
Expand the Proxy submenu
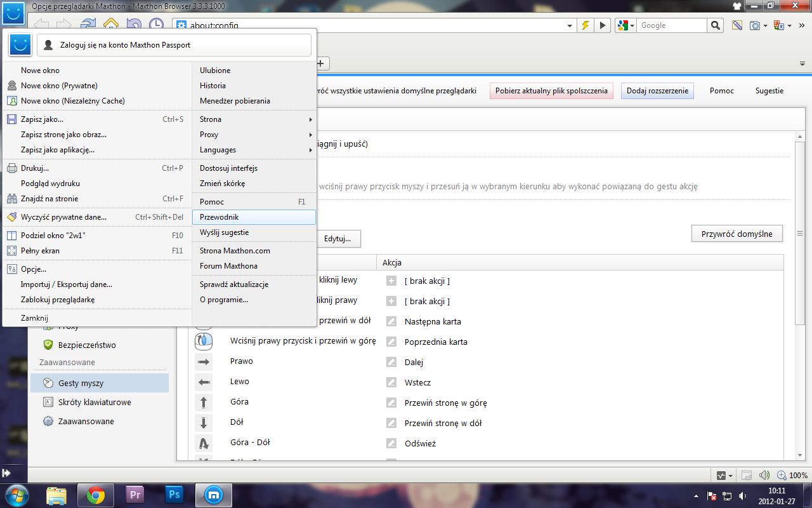coord(254,134)
